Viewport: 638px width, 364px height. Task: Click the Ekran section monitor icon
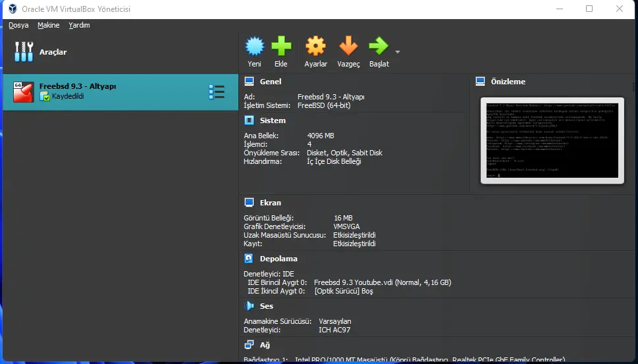(x=249, y=203)
